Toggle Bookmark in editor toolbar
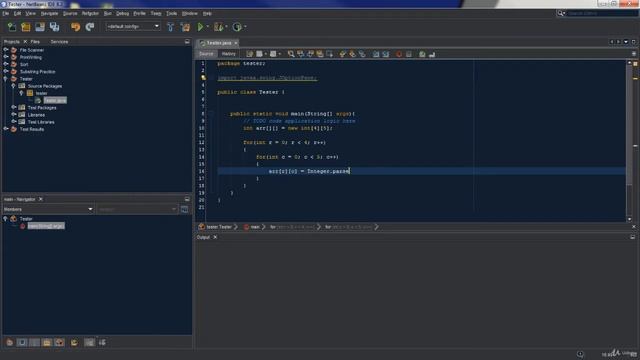 362,54
